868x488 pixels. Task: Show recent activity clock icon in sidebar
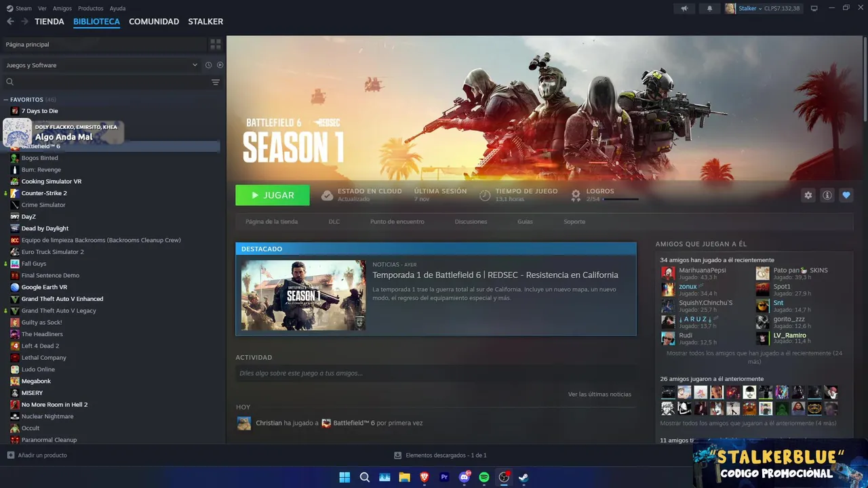208,65
